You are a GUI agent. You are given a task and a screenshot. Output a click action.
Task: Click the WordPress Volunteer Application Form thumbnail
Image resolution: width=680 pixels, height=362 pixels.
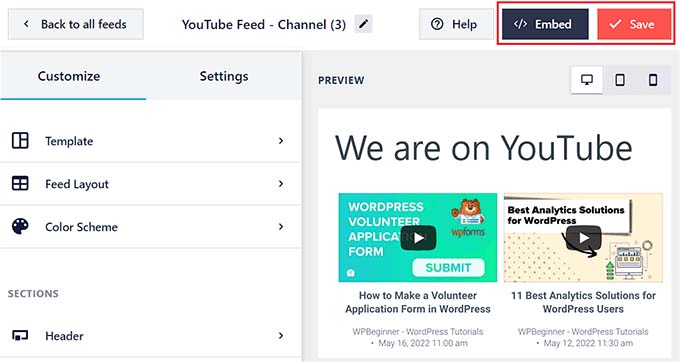click(x=418, y=237)
